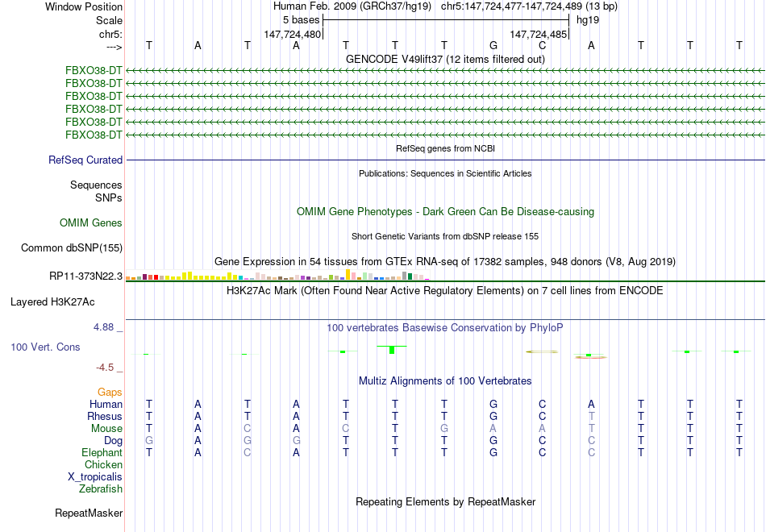Click the RP11-373N22.3 GTEx gene label
This screenshot has width=766, height=532.
coord(86,276)
